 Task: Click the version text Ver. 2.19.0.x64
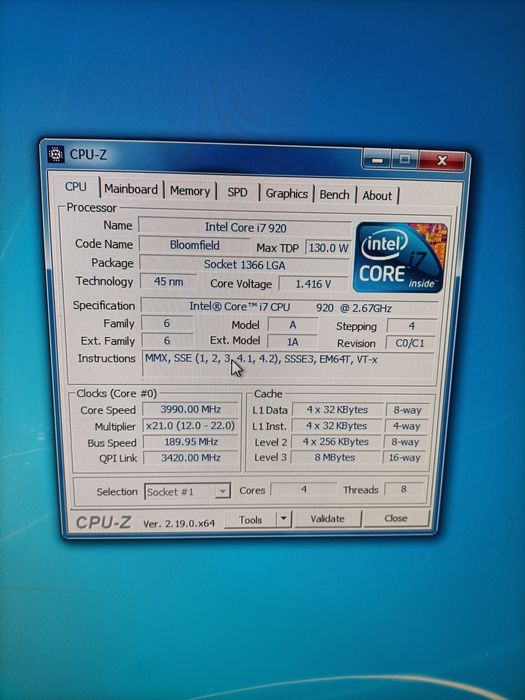point(179,523)
